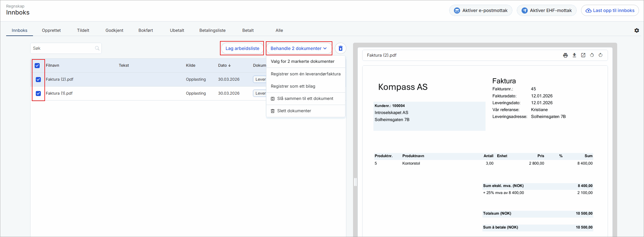Collapse the Behandle 2 dokumenter dropdown
This screenshot has height=237, width=644.
point(299,49)
